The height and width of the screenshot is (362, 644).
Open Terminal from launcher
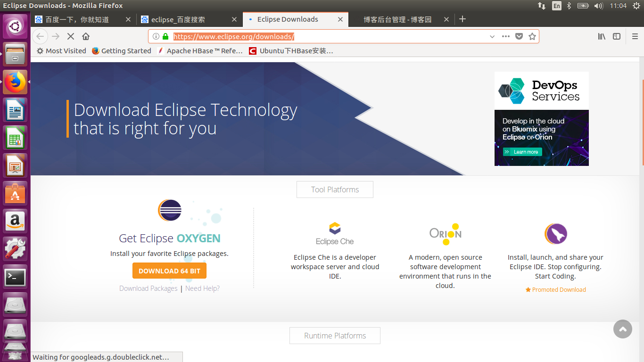pyautogui.click(x=15, y=277)
